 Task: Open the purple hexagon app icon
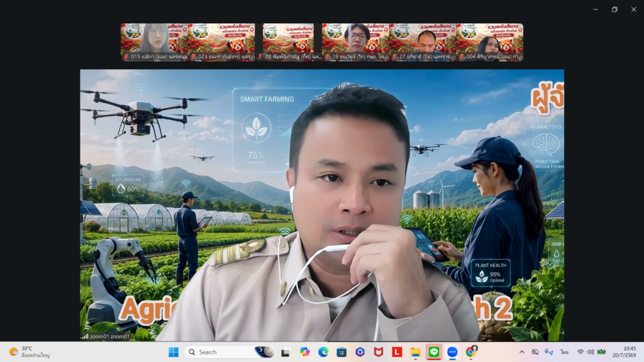360,352
